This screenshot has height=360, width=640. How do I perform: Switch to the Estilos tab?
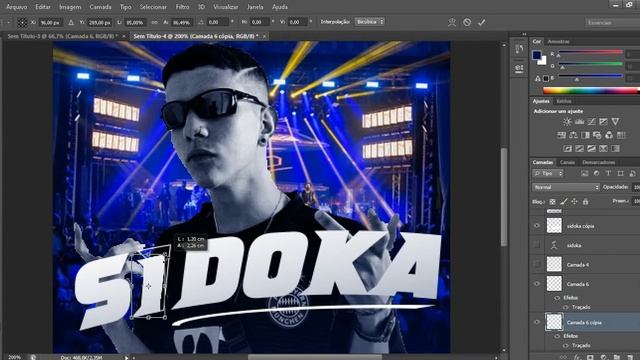pos(564,101)
